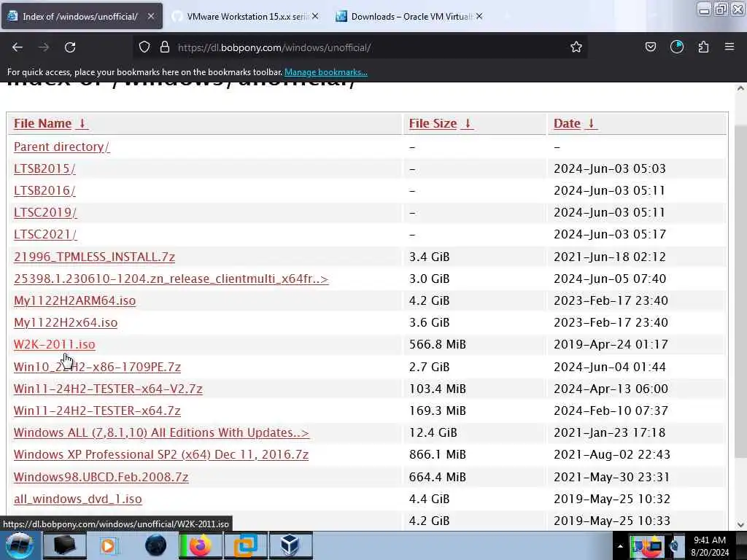Open the VirtualBox cube taskbar icon
The width and height of the screenshot is (747, 560).
point(290,545)
